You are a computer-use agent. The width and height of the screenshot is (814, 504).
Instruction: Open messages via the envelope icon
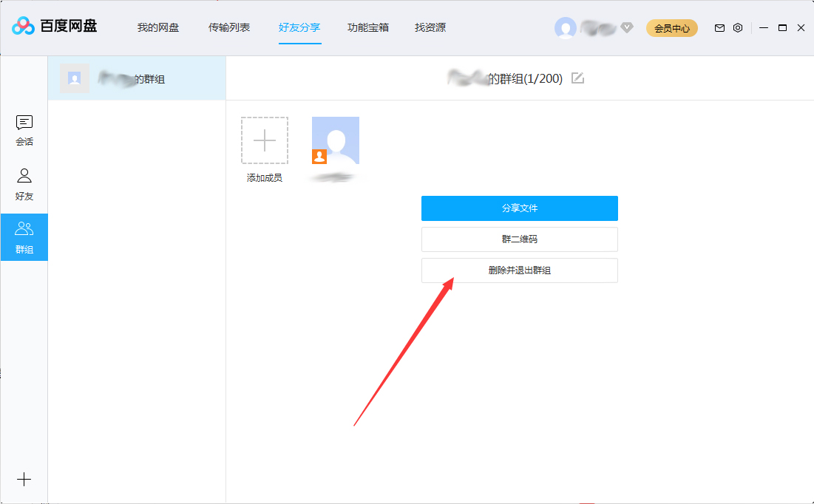(719, 27)
